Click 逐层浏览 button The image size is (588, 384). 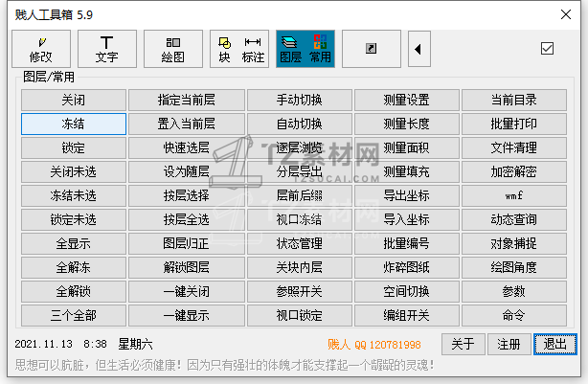point(300,148)
